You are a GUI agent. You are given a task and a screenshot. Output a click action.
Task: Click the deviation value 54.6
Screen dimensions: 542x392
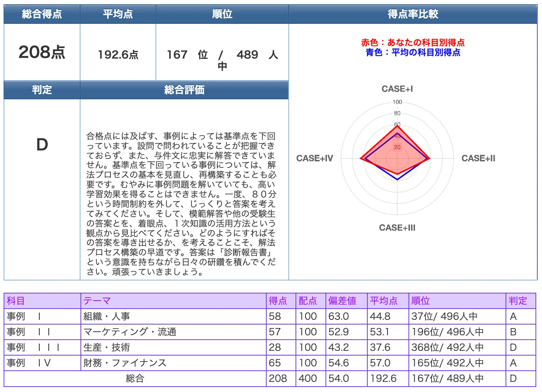[346, 363]
